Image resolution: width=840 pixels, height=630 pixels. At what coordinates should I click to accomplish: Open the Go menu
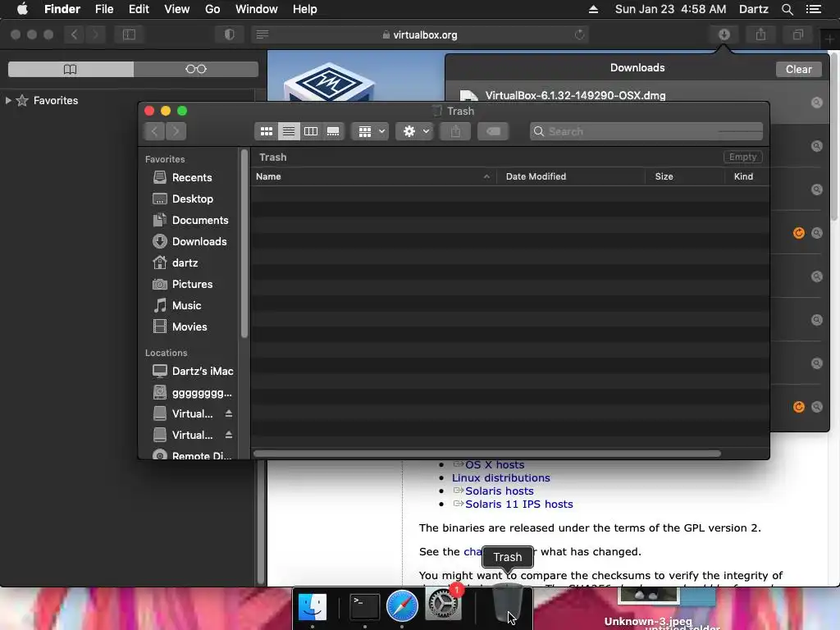coord(212,9)
